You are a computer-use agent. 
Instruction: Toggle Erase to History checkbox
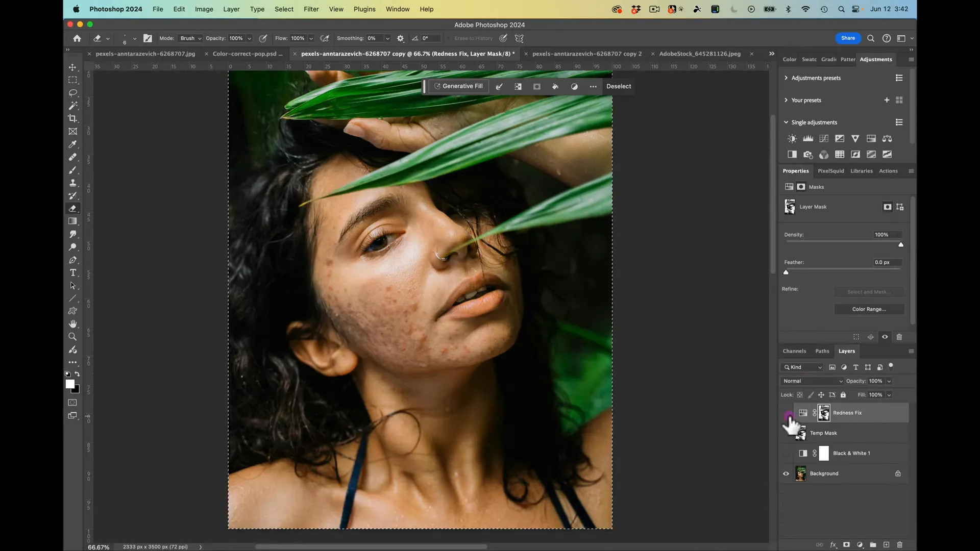click(449, 38)
